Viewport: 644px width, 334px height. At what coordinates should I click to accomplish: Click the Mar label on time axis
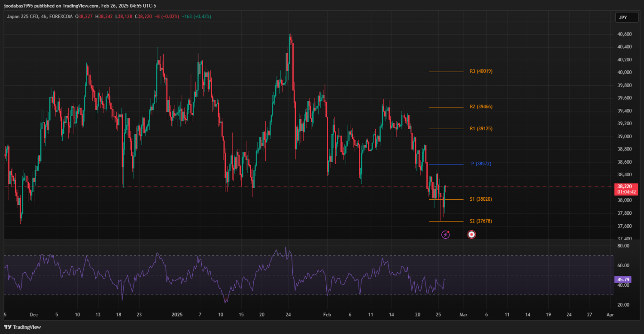463,314
